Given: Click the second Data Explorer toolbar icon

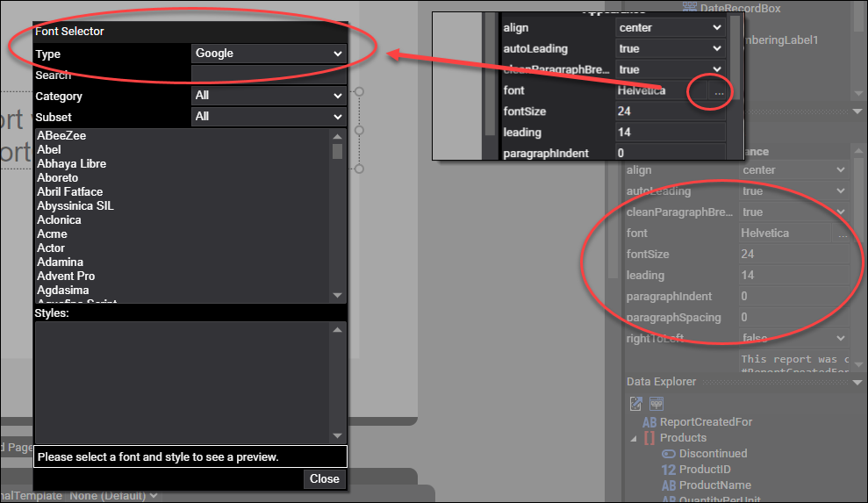Looking at the screenshot, I should coord(656,403).
